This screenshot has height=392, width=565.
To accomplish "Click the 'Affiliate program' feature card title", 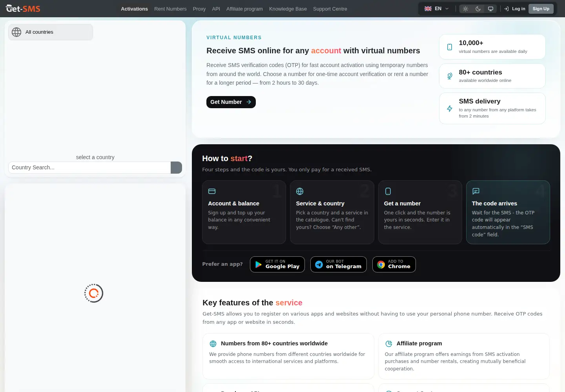I will pyautogui.click(x=419, y=343).
